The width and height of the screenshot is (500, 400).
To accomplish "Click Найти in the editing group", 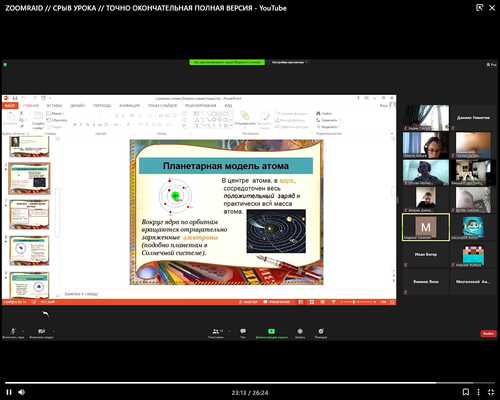I will point(324,113).
